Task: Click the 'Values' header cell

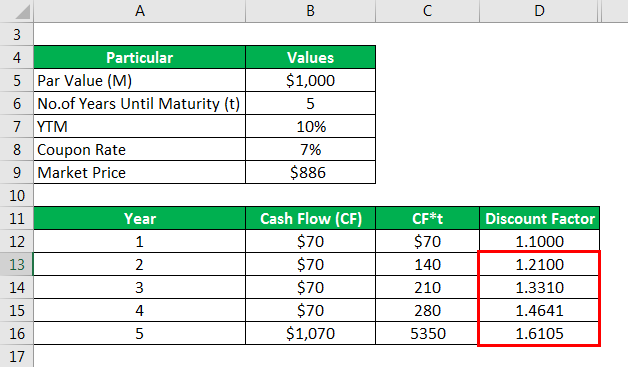Action: [310, 57]
